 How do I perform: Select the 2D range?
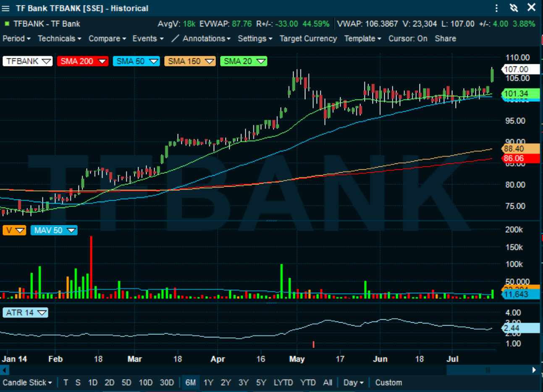tap(110, 383)
